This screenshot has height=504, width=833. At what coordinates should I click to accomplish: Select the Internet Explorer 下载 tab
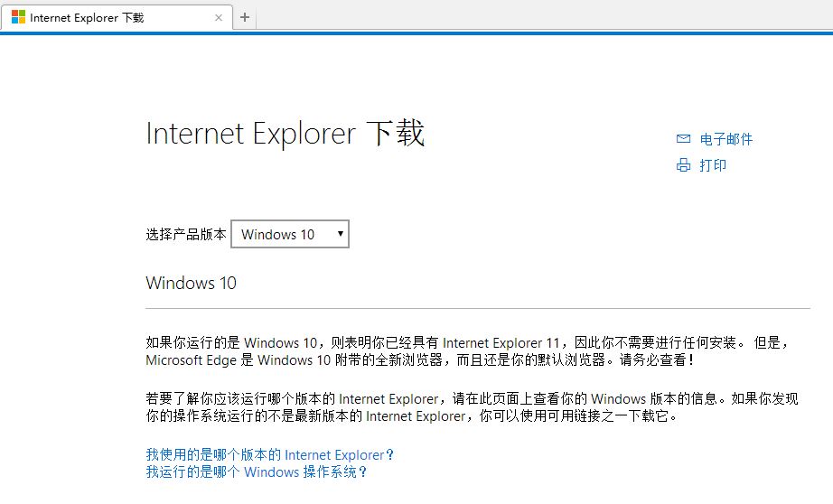(117, 17)
